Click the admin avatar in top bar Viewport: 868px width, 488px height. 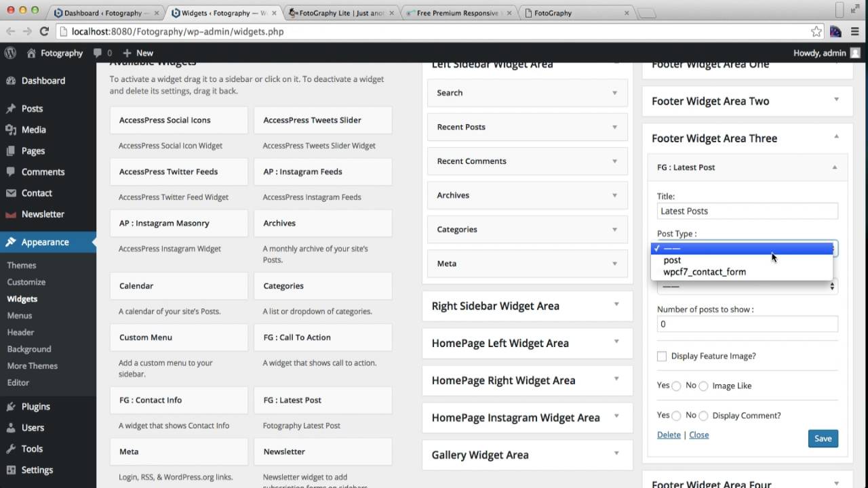[856, 53]
